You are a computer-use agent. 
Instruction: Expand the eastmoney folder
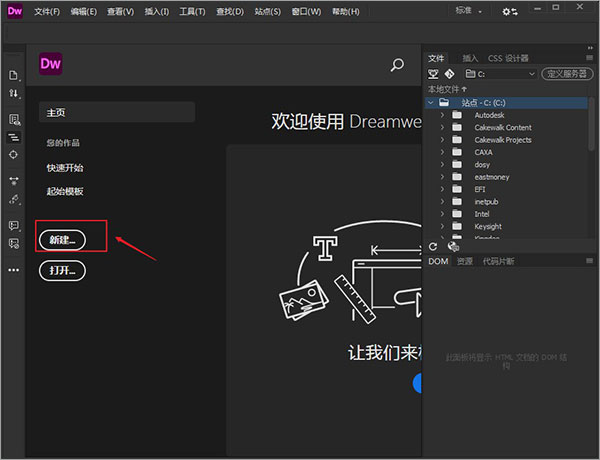[442, 177]
